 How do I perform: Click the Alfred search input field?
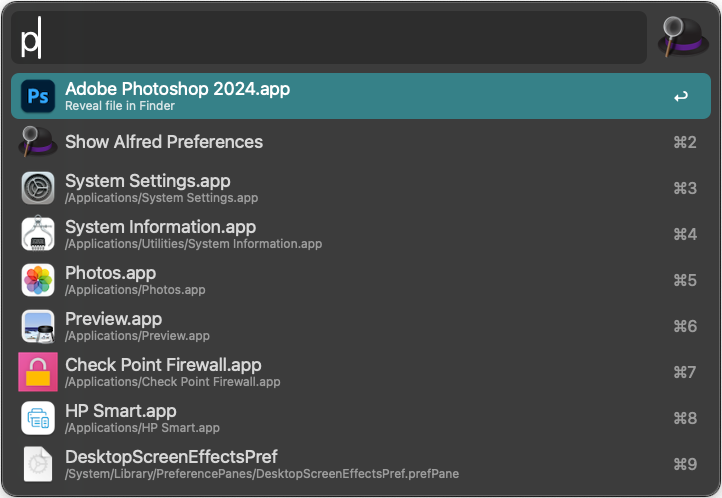pos(329,38)
